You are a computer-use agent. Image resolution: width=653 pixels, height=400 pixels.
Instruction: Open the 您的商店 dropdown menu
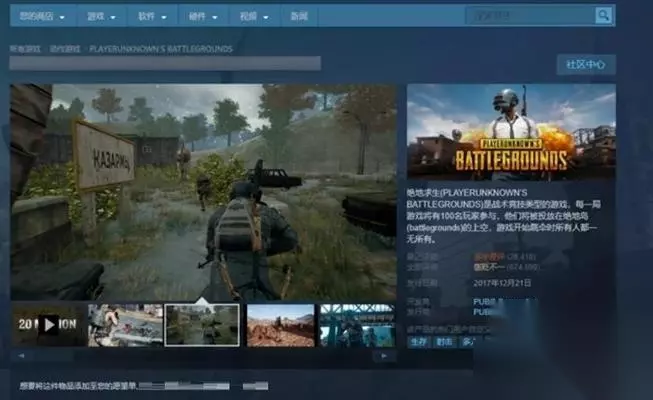click(42, 16)
